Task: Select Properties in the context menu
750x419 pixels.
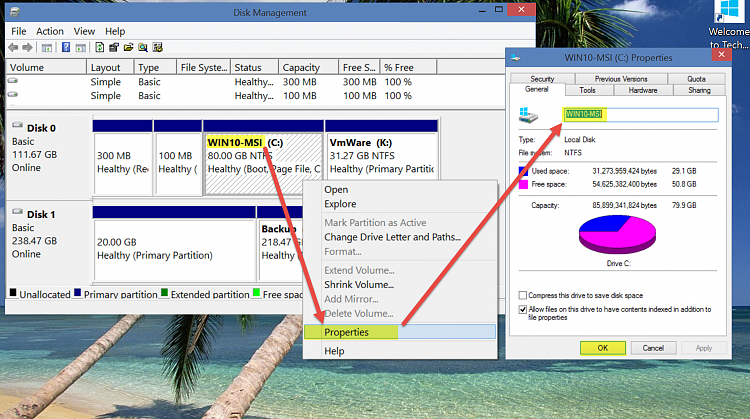Action: (x=400, y=332)
